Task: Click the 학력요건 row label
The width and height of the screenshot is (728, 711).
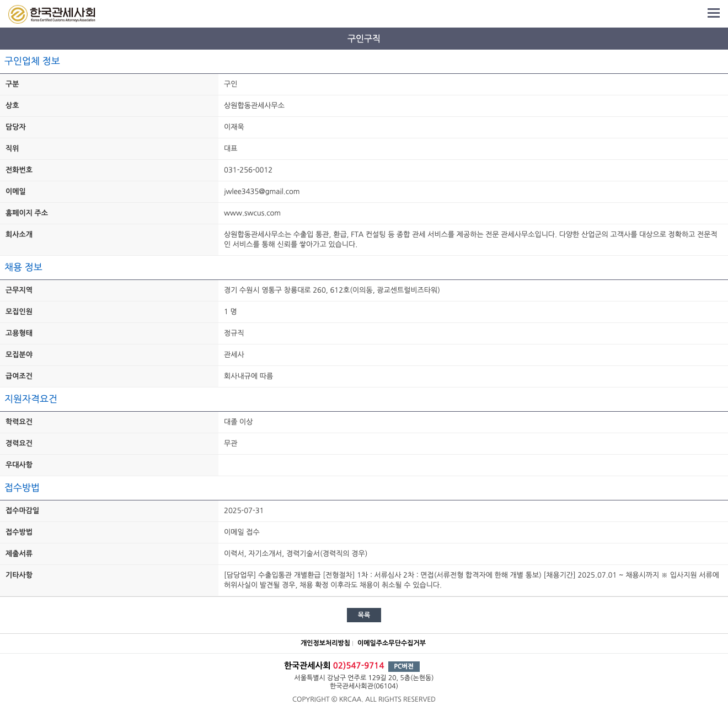Action: (x=19, y=422)
